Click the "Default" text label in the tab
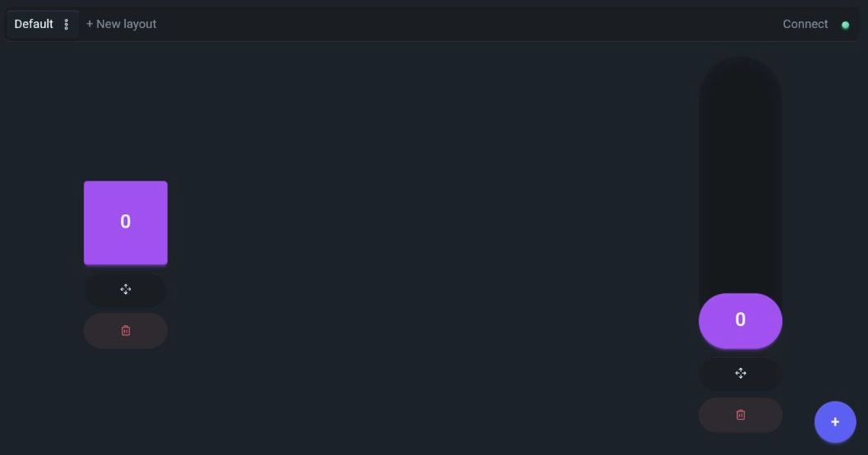 tap(34, 25)
